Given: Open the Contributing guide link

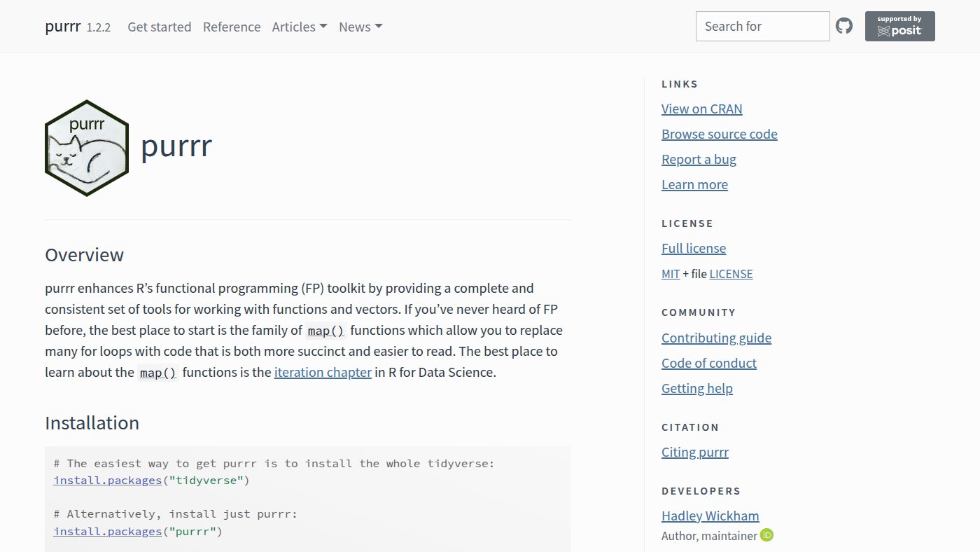Looking at the screenshot, I should (x=716, y=338).
